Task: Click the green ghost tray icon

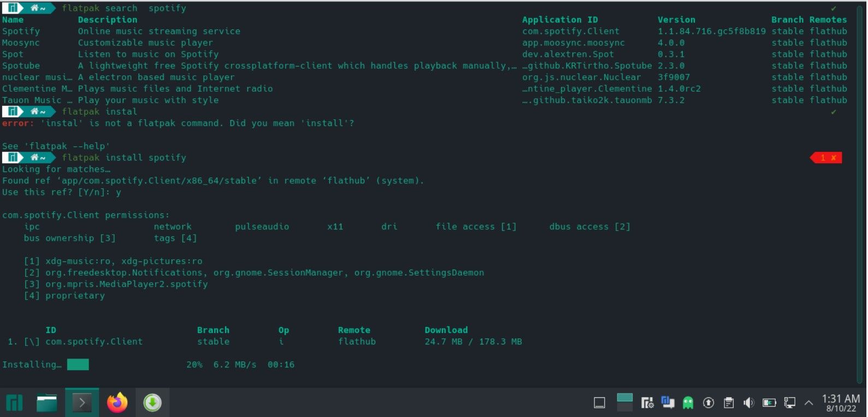Action: (x=688, y=403)
